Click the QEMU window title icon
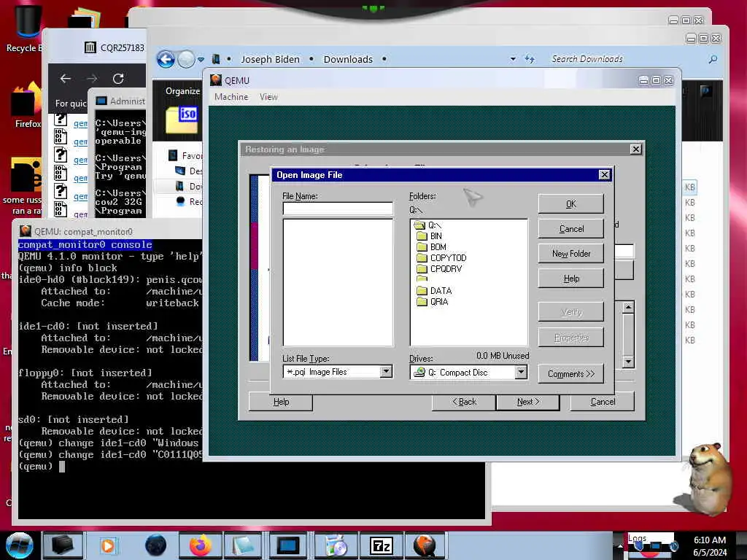 click(216, 79)
